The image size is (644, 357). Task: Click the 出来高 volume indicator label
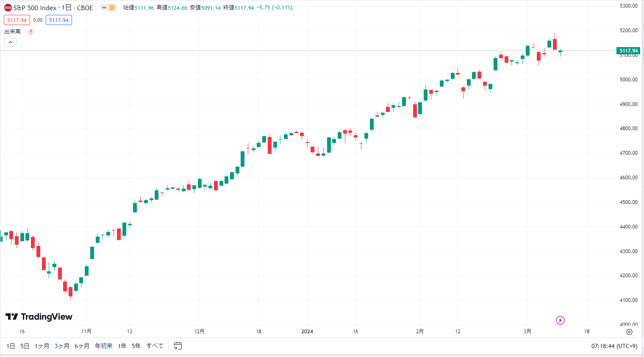(13, 32)
